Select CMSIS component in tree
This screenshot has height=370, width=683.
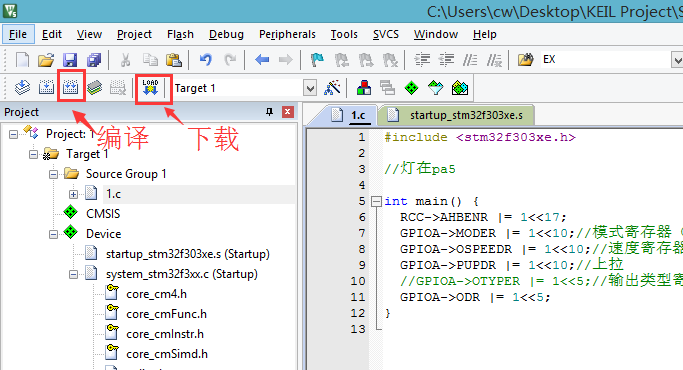(x=103, y=214)
